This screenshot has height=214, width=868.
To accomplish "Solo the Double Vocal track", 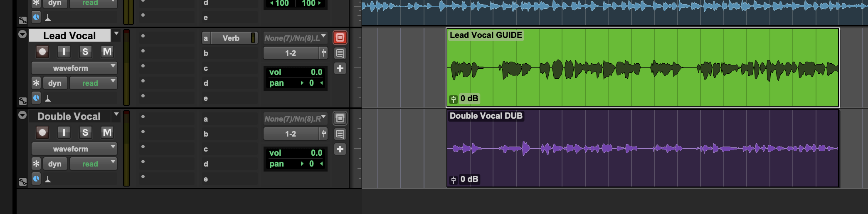I will coord(85,132).
